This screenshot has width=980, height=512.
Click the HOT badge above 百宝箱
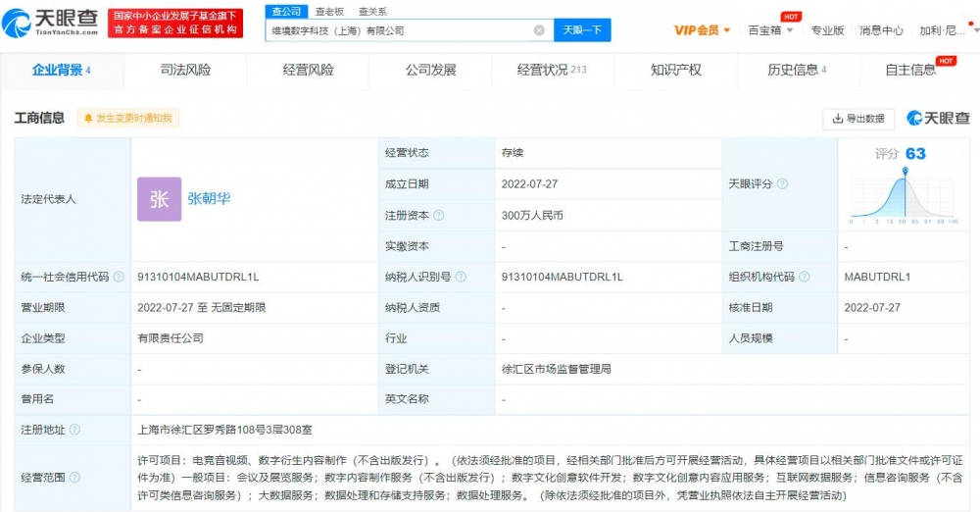point(791,17)
